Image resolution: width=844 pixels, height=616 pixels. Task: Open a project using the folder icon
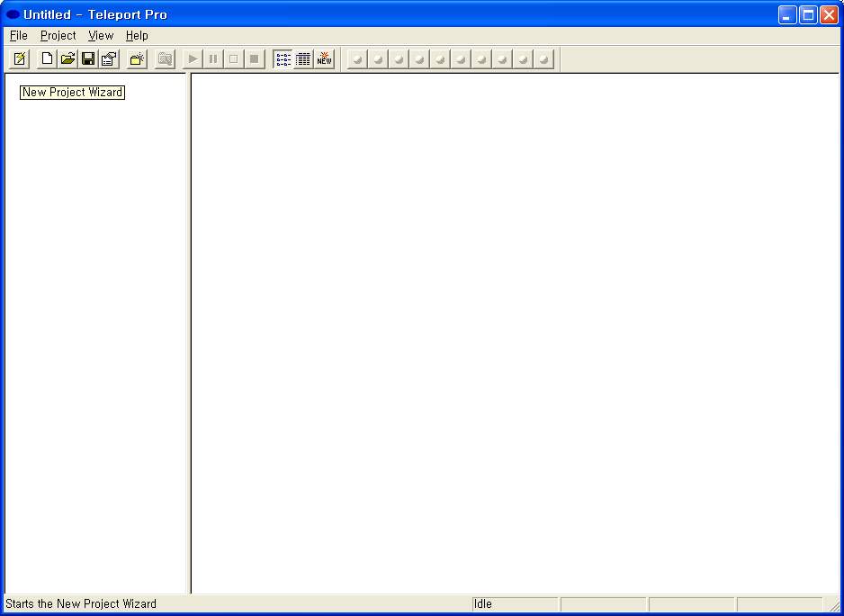(67, 59)
